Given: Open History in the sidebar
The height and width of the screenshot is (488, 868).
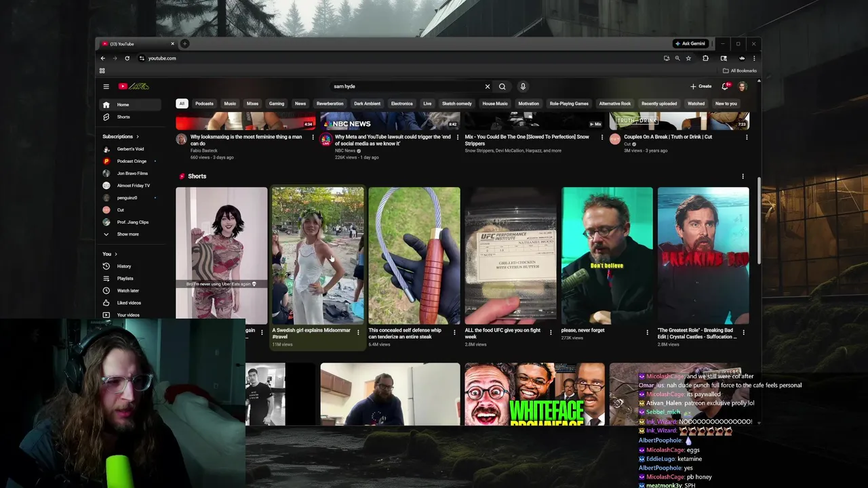Looking at the screenshot, I should click(x=130, y=266).
